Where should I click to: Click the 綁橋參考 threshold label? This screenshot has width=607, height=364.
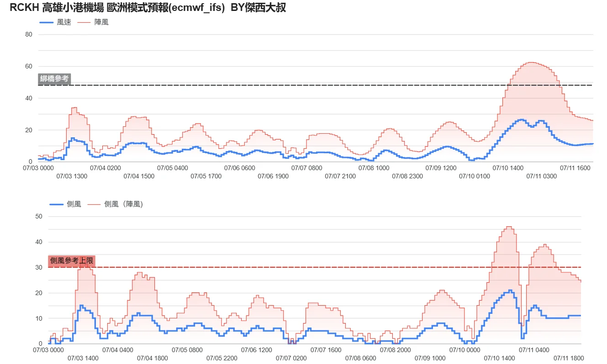54,79
